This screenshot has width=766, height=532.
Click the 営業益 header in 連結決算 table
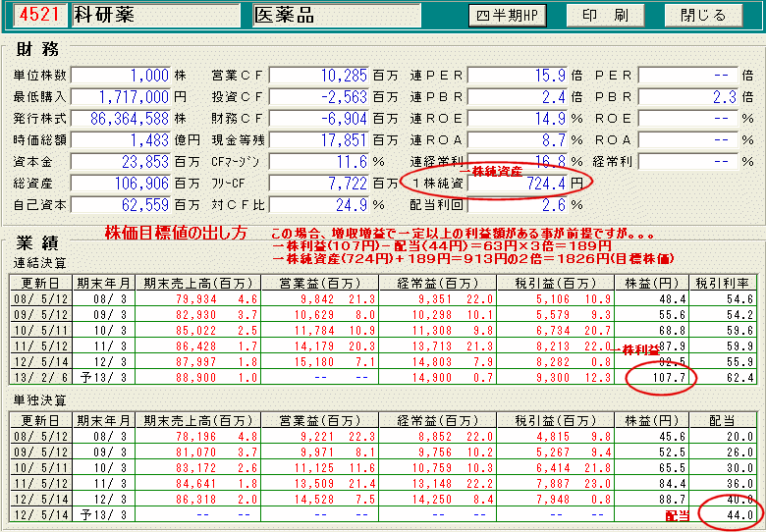point(319,283)
